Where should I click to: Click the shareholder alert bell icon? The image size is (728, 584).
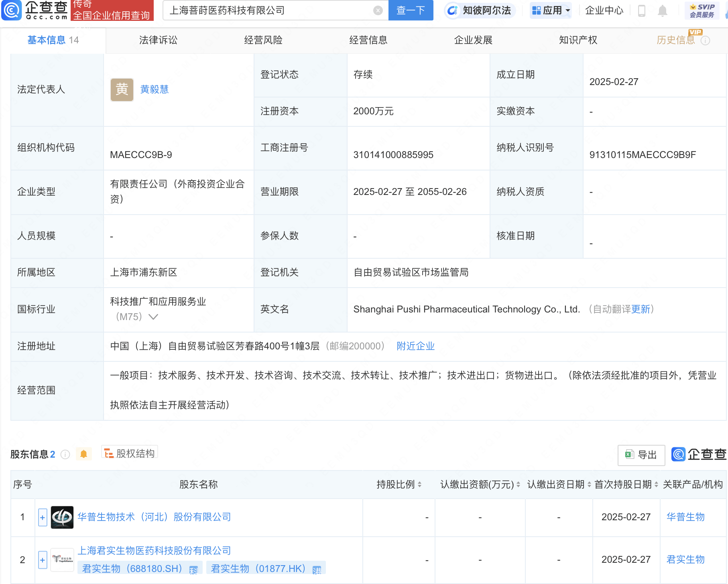click(83, 454)
